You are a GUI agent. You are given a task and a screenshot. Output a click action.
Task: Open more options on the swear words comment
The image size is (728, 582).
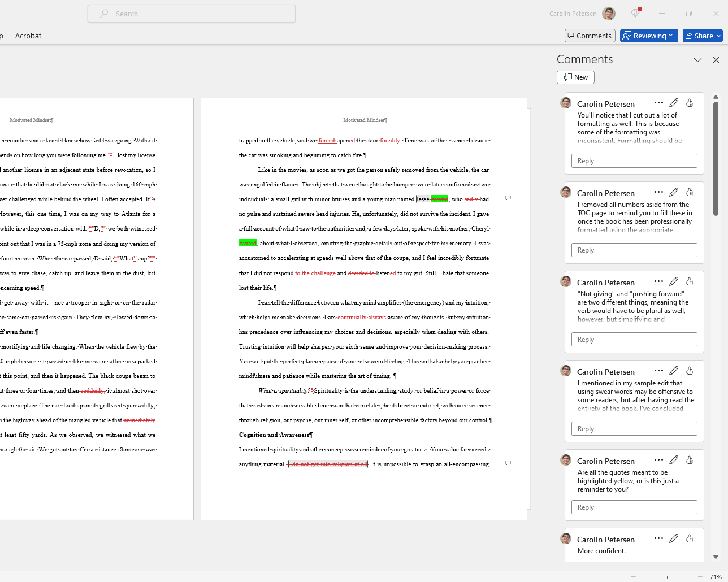coord(658,371)
